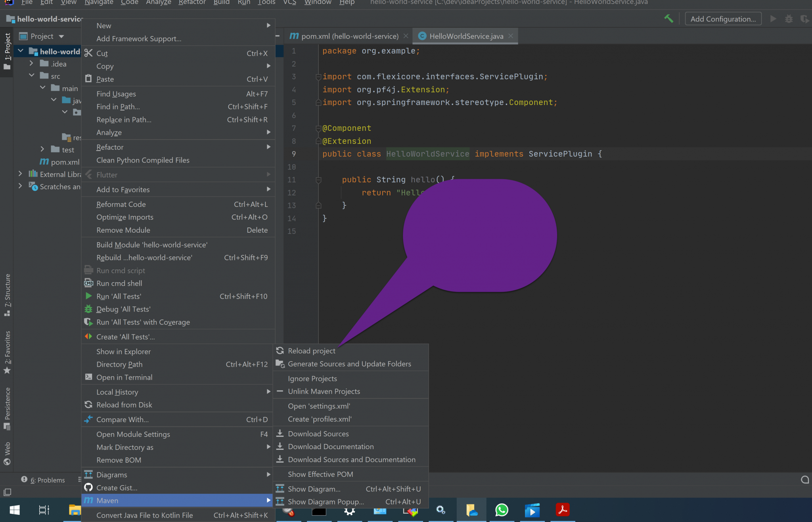This screenshot has height=522, width=812.
Task: Click the Download Sources arrow icon
Action: point(280,434)
